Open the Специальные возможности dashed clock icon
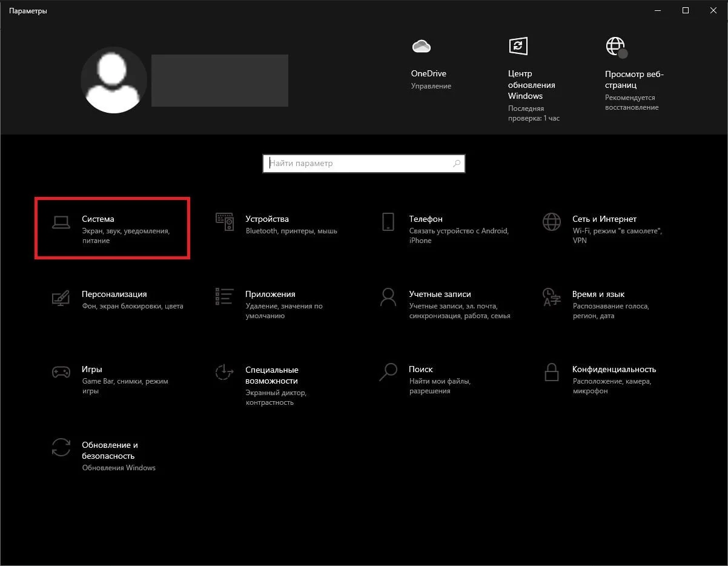 (225, 372)
